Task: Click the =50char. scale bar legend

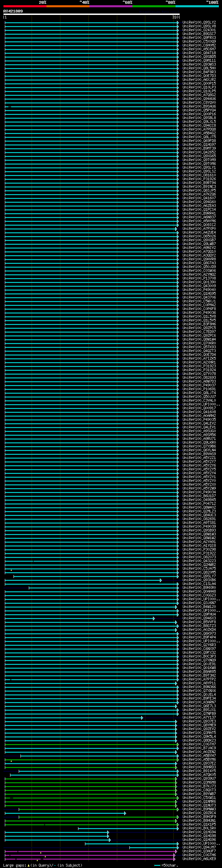Action: click(166, 866)
